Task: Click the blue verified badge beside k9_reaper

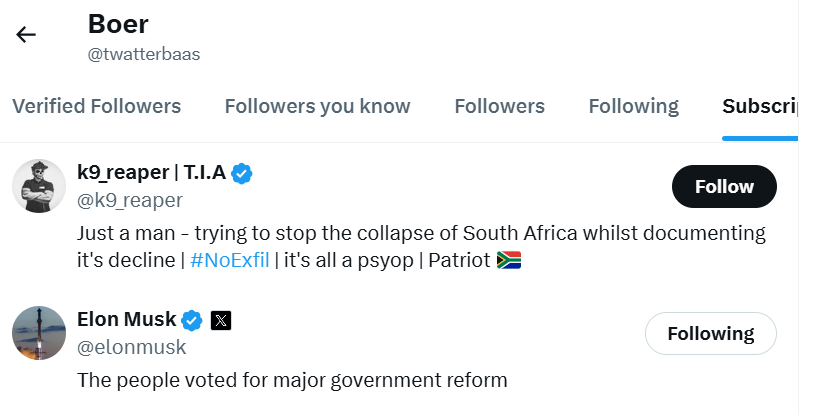Action: click(242, 174)
